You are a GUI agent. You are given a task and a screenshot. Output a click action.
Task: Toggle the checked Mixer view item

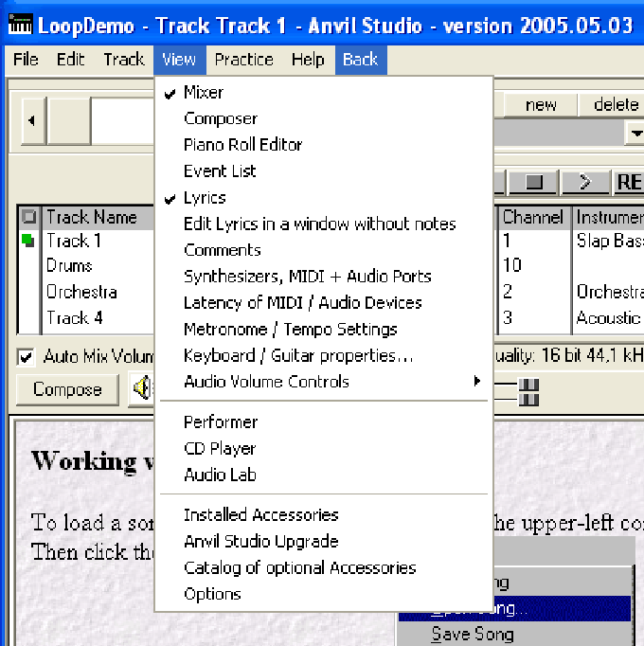[324, 92]
